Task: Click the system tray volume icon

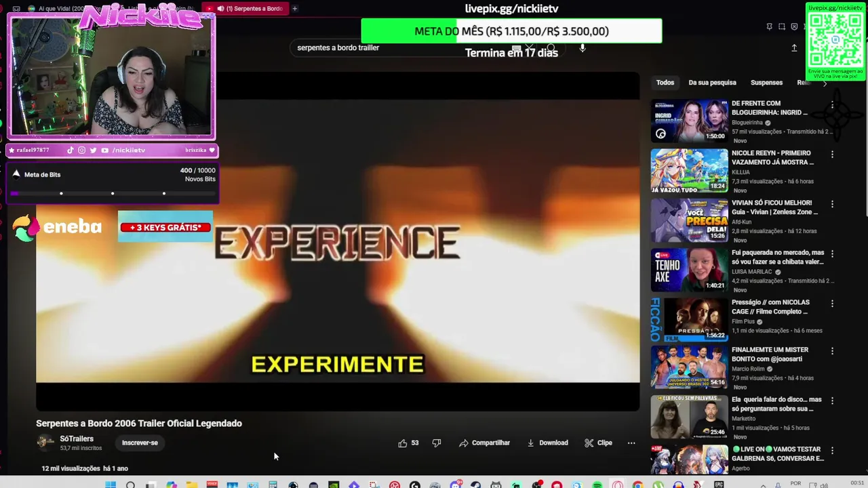Action: tap(824, 485)
